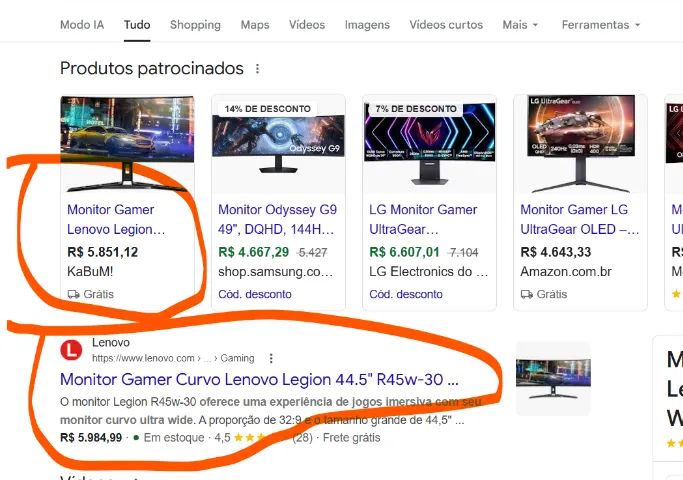Click the R$ 4.643,33 price
Viewport: 683px width, 480px height.
pyautogui.click(x=556, y=252)
